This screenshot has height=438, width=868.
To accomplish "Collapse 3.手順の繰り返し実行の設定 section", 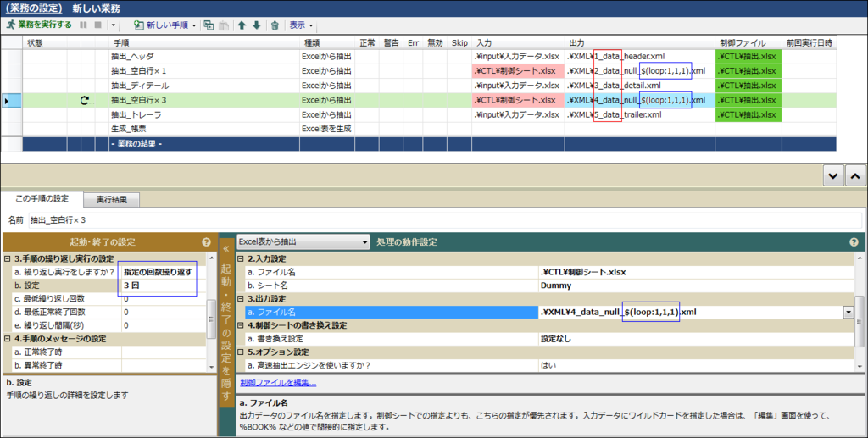I will point(7,259).
